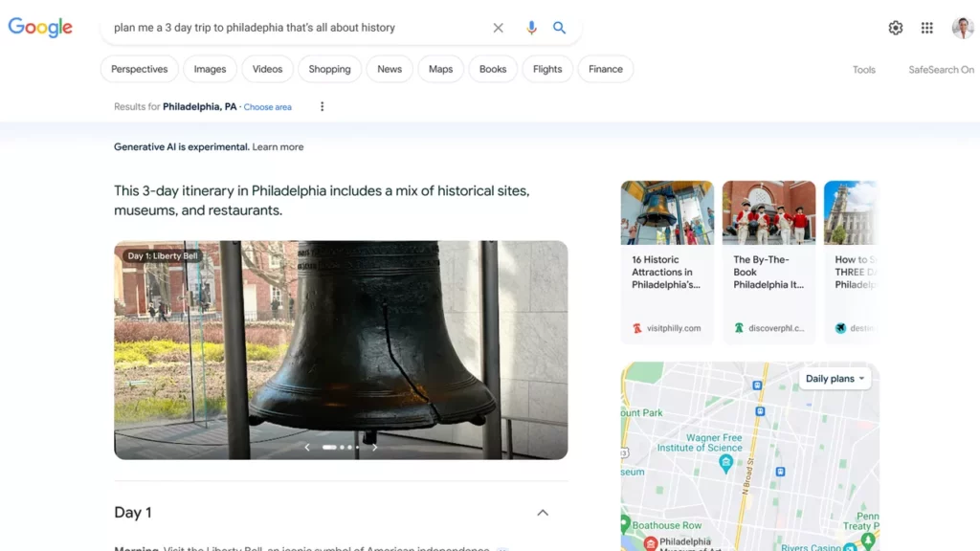Switch to Images results
Image resolution: width=980 pixels, height=551 pixels.
point(210,69)
